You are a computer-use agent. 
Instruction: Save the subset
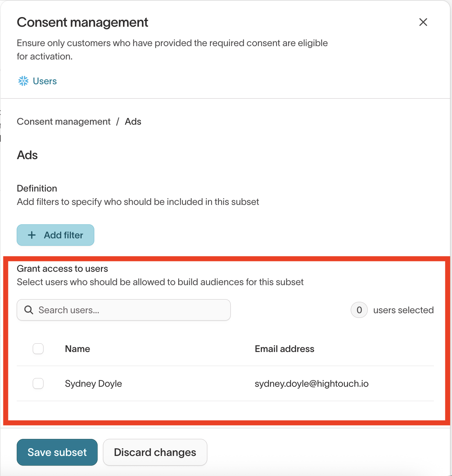(x=57, y=452)
